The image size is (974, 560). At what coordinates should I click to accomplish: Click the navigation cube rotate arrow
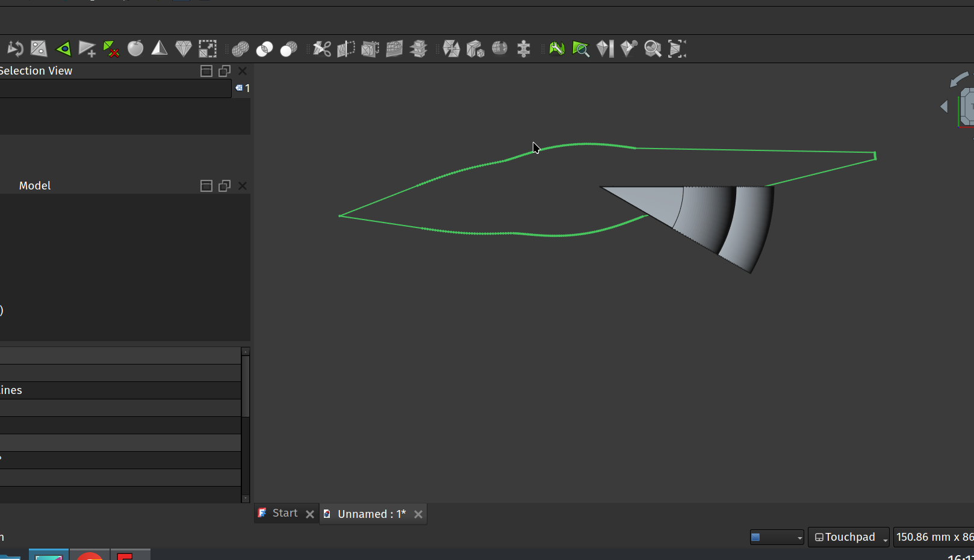959,79
